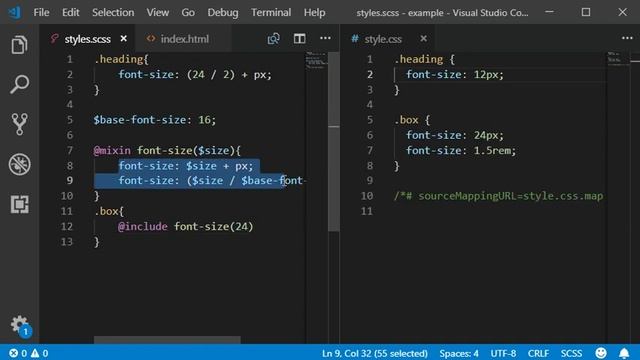640x360 pixels.
Task: Click line number 7 in styles.scss
Action: [x=70, y=150]
